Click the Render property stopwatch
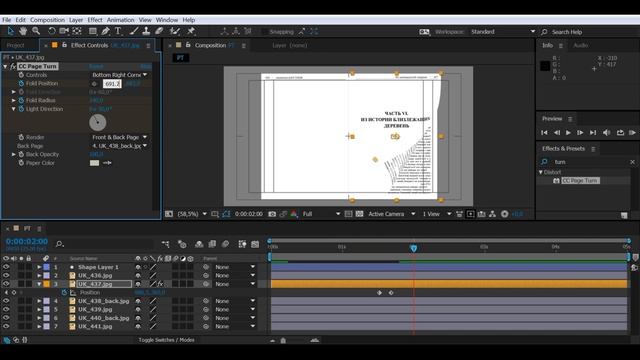 (x=21, y=137)
